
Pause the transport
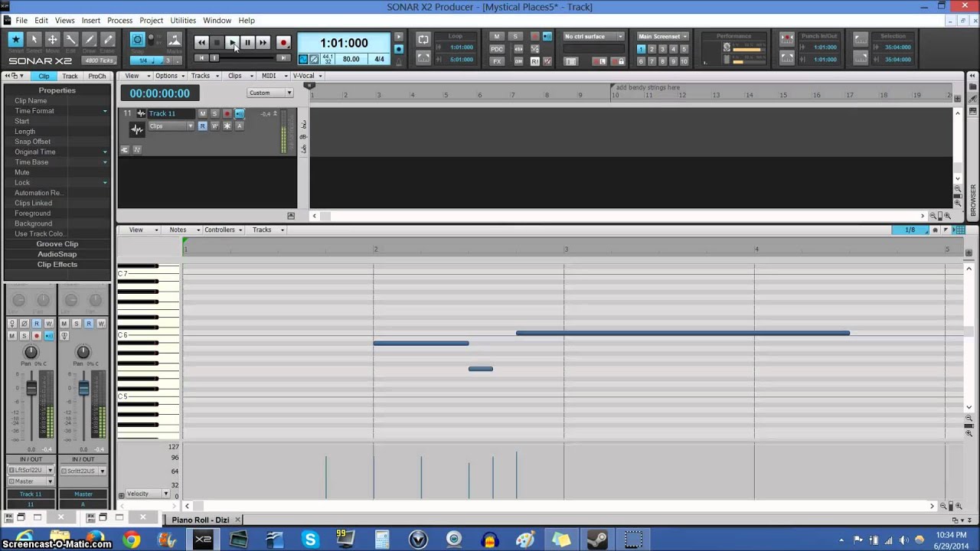(248, 43)
